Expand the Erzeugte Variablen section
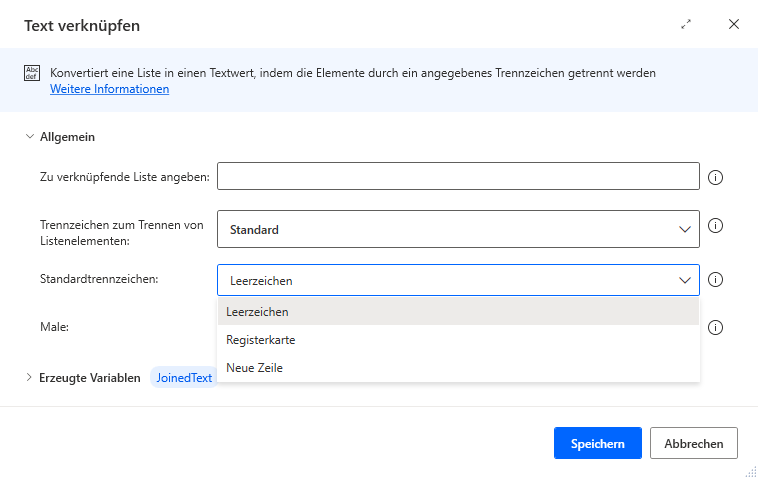Screen dimensions: 758x479 coord(29,377)
